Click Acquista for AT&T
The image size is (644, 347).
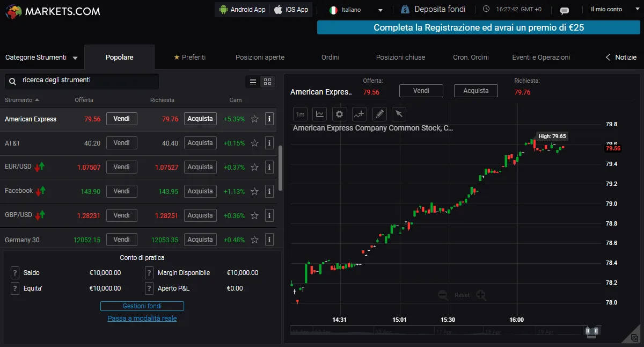(200, 143)
